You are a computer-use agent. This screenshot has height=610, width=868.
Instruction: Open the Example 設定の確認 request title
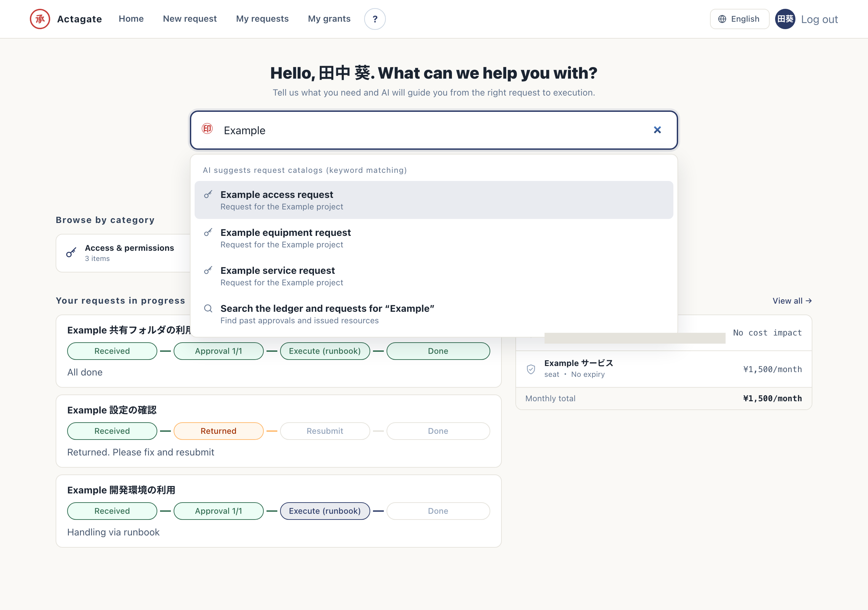[x=112, y=410]
